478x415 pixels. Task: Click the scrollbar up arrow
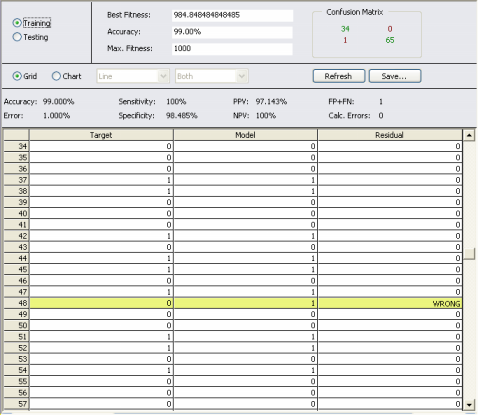coord(469,135)
